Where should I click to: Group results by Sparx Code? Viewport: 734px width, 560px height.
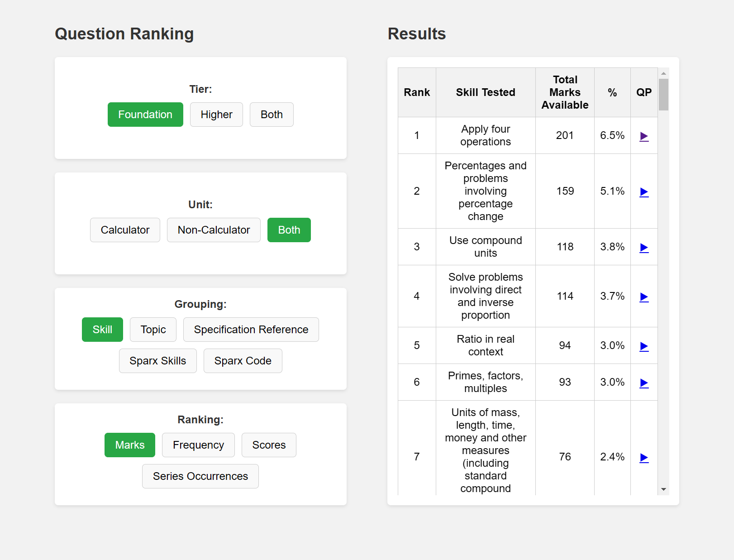pos(243,361)
